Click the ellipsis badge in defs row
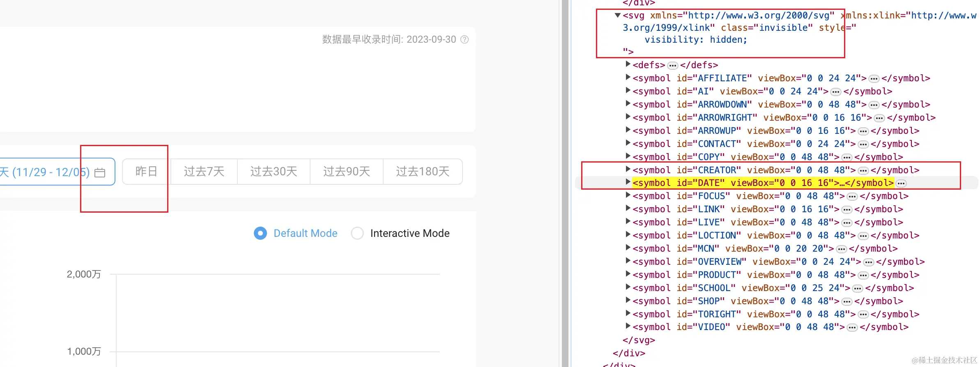980x367 pixels. pos(673,66)
